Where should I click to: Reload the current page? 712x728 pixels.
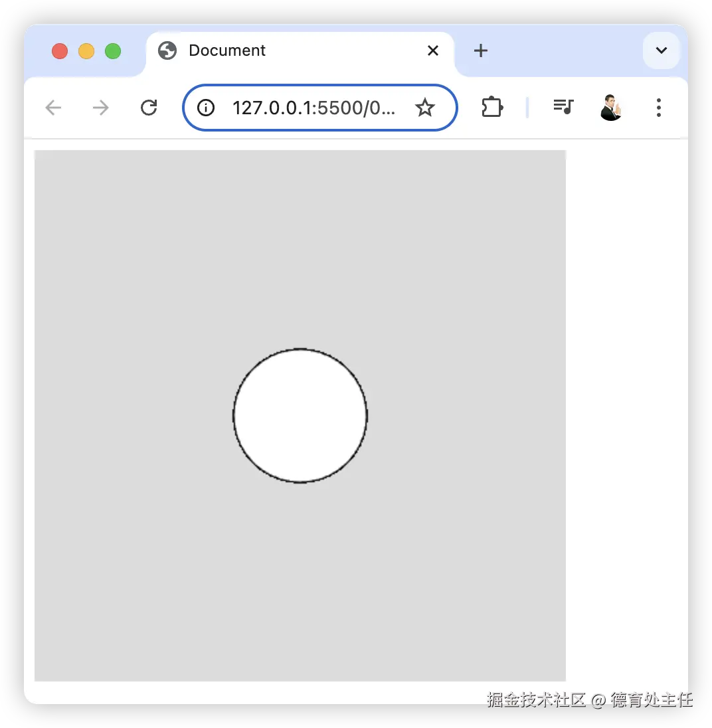(x=149, y=108)
